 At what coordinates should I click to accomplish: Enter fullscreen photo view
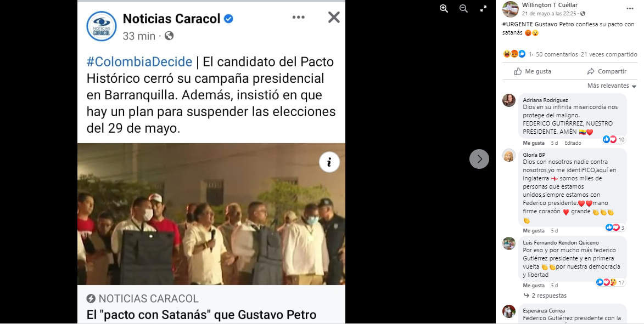tap(483, 9)
